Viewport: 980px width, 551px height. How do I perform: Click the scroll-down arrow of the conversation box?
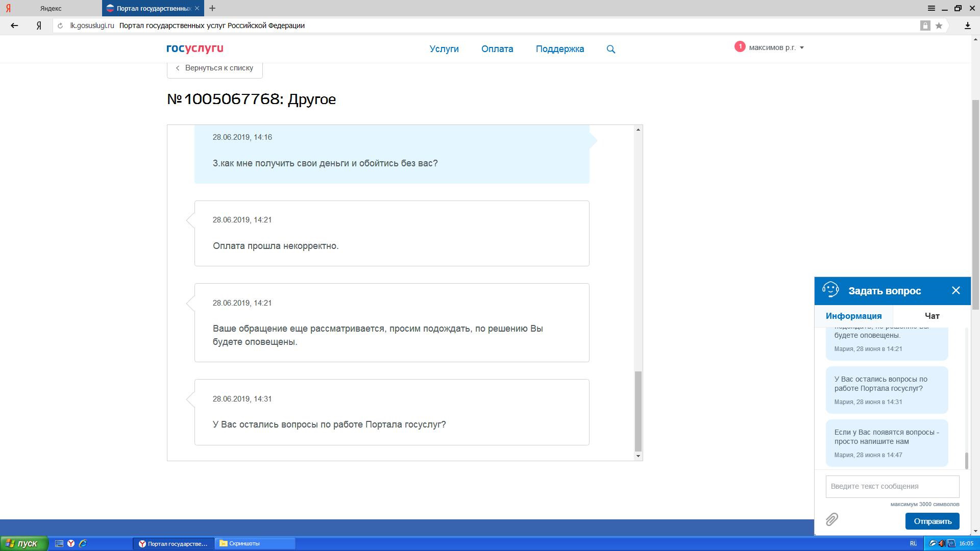638,456
